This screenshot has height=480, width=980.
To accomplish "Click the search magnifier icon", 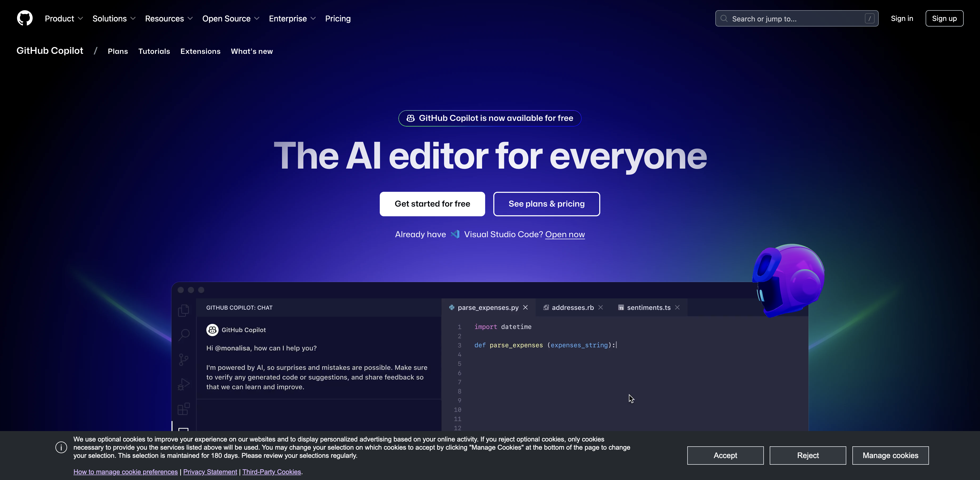I will pyautogui.click(x=724, y=19).
